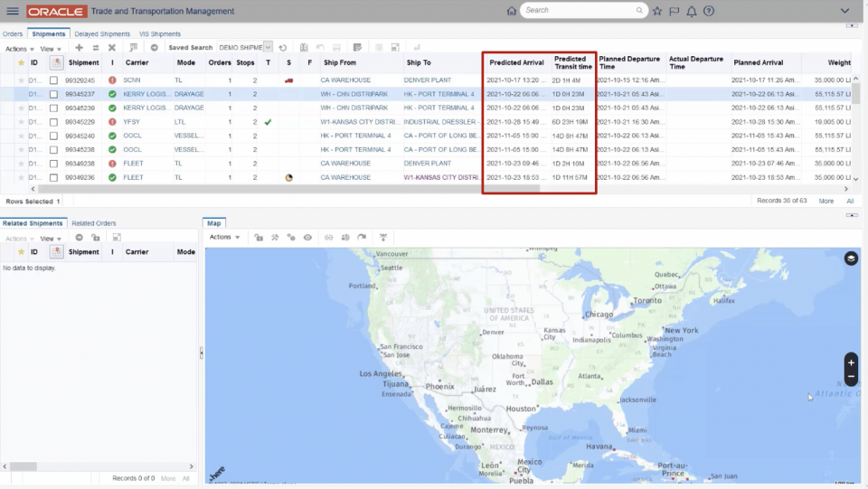The height and width of the screenshot is (489, 868).
Task: Select checkbox for shipment 99345229
Action: [x=54, y=122]
